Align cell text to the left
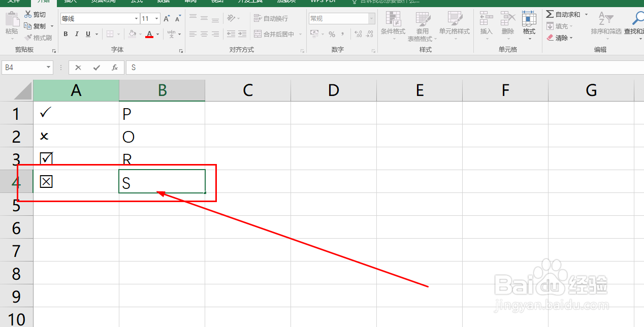Screen dimensions: 644x327 point(193,34)
